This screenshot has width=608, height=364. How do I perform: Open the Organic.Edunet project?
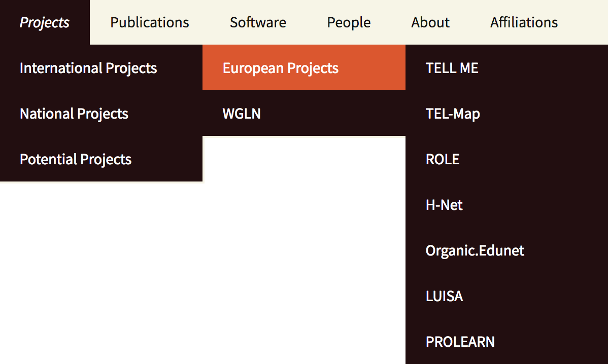coord(475,250)
